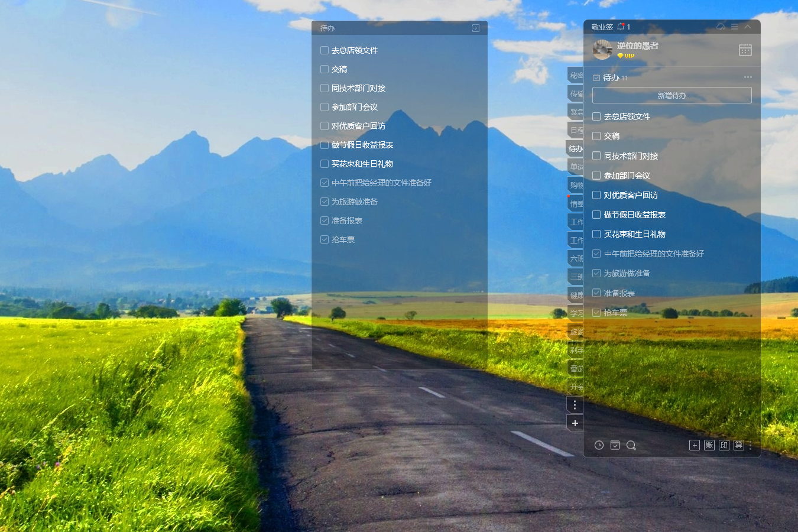
Task: Open the hamburger menu in 敬业签 header
Action: coord(734,27)
